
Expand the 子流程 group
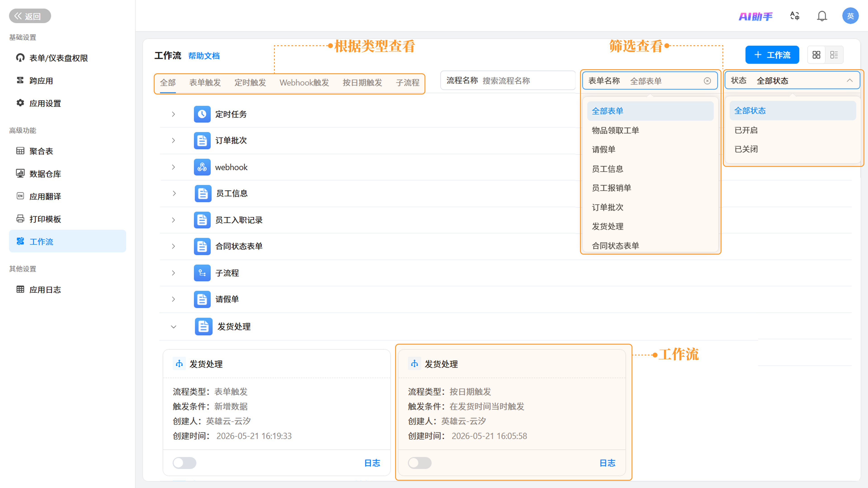[x=173, y=273]
